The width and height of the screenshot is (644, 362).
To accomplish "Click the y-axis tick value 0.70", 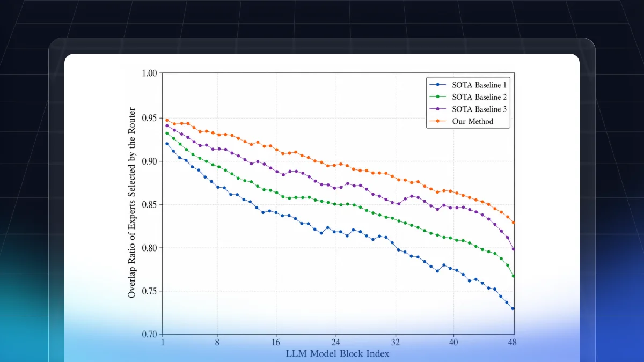I will pyautogui.click(x=149, y=335).
